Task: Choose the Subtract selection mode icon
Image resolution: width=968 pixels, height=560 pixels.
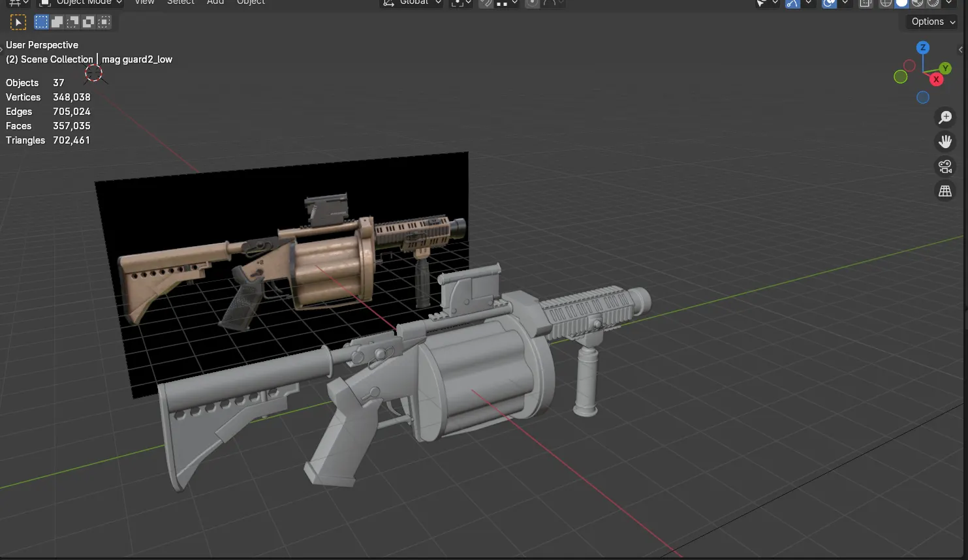Action: tap(73, 23)
